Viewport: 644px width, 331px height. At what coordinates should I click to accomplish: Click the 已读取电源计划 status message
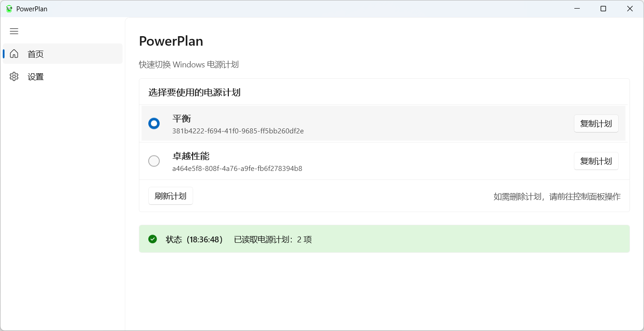pyautogui.click(x=273, y=239)
